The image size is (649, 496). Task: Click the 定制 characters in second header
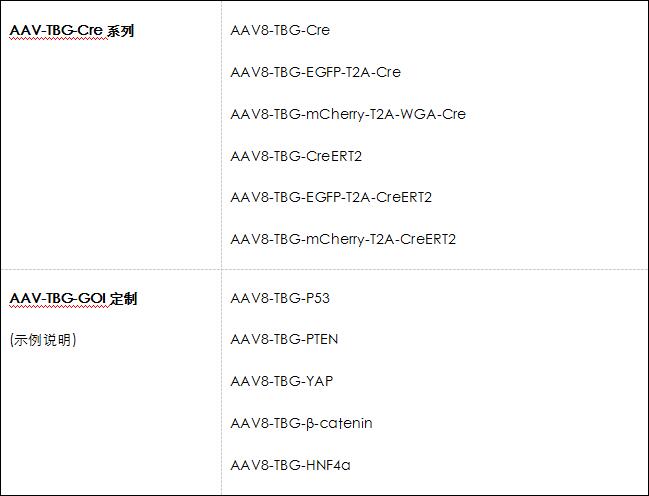[x=123, y=299]
